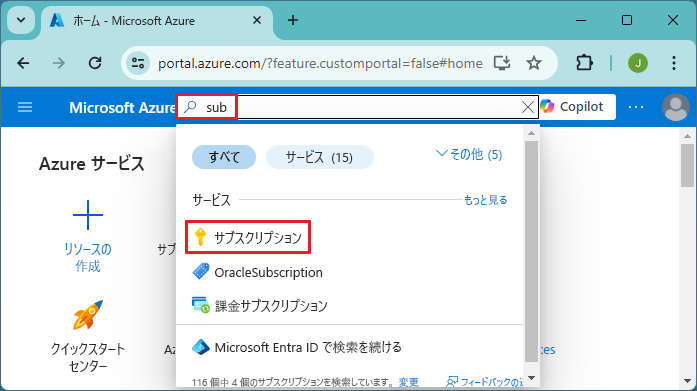Open the サブスクリプション service result
This screenshot has height=391, width=697.
248,237
